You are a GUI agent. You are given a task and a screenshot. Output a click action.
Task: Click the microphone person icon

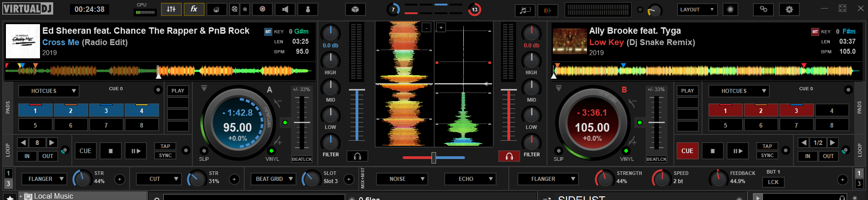308,9
